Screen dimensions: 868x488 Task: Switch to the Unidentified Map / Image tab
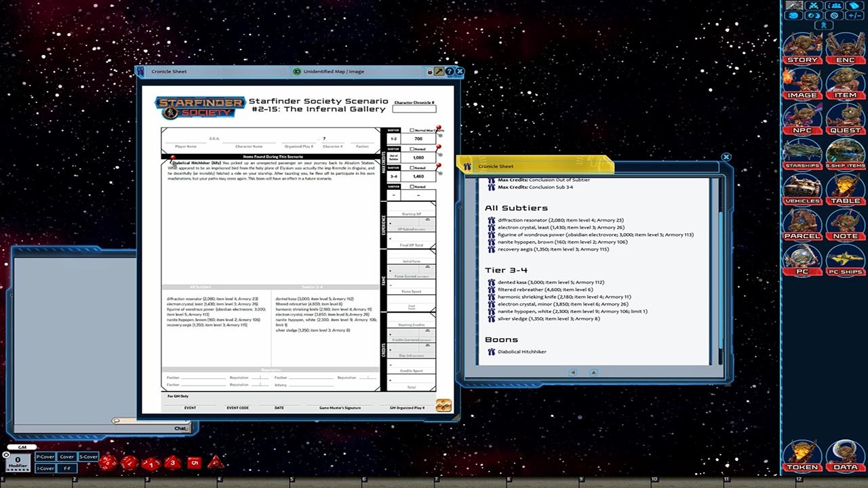(x=332, y=71)
